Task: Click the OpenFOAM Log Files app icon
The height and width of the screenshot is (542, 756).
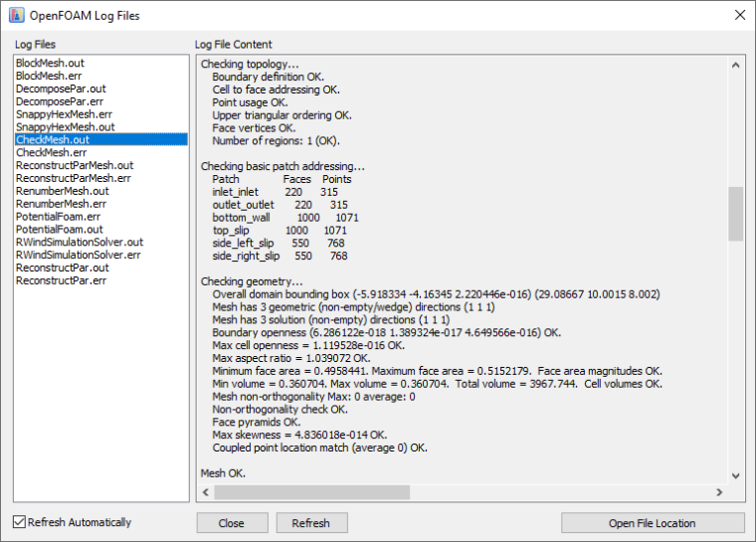Action: 16,15
